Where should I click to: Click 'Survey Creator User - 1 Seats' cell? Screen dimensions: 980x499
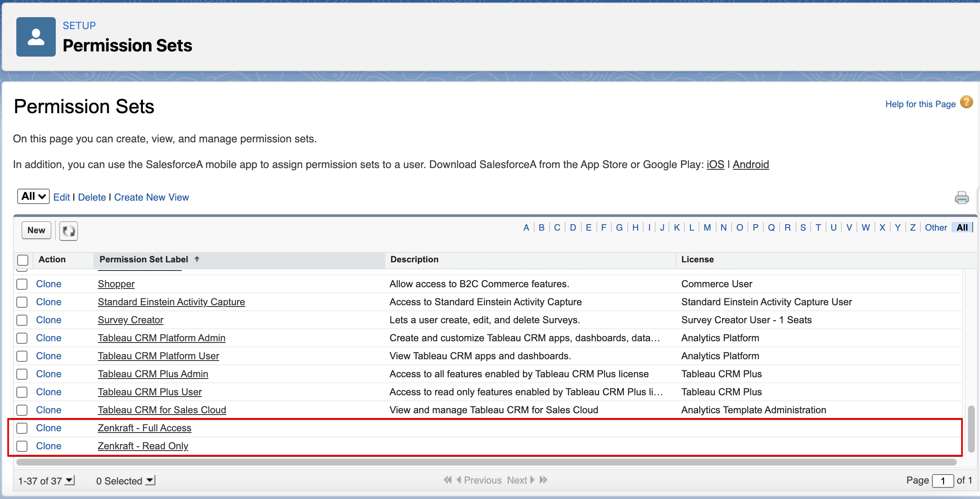click(746, 320)
